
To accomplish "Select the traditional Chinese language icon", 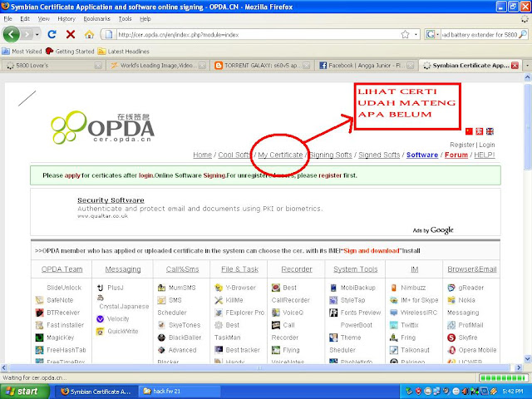I will pos(480,131).
